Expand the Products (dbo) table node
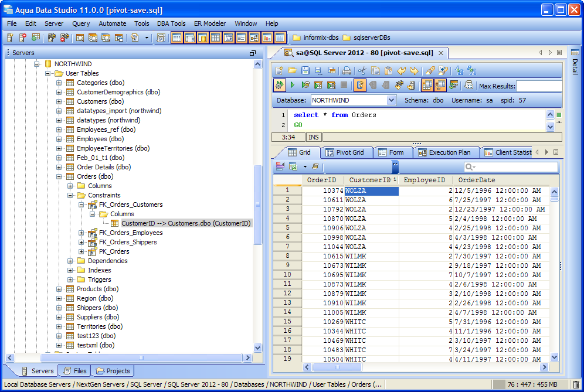Screen dimensions: 584x392 coord(59,289)
